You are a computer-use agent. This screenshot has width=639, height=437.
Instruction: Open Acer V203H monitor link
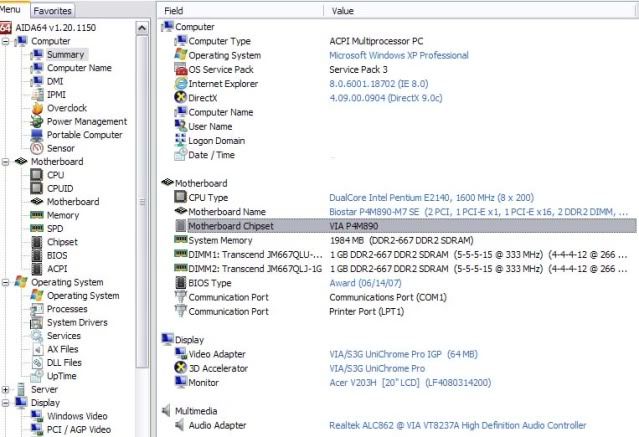410,383
